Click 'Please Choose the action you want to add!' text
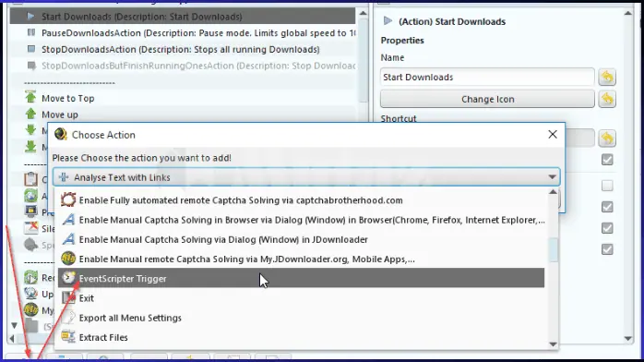644x362 pixels. 142,158
